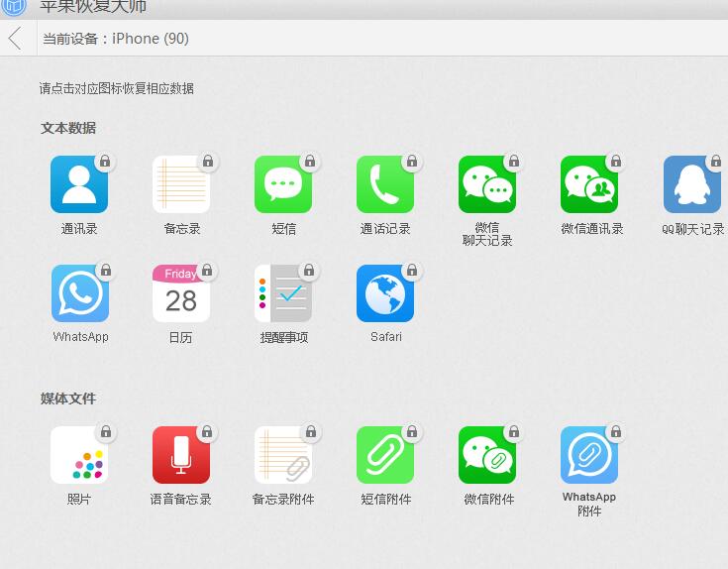
Task: Open the 微信通讯录 WeChat contacts icon
Action: coord(589,184)
